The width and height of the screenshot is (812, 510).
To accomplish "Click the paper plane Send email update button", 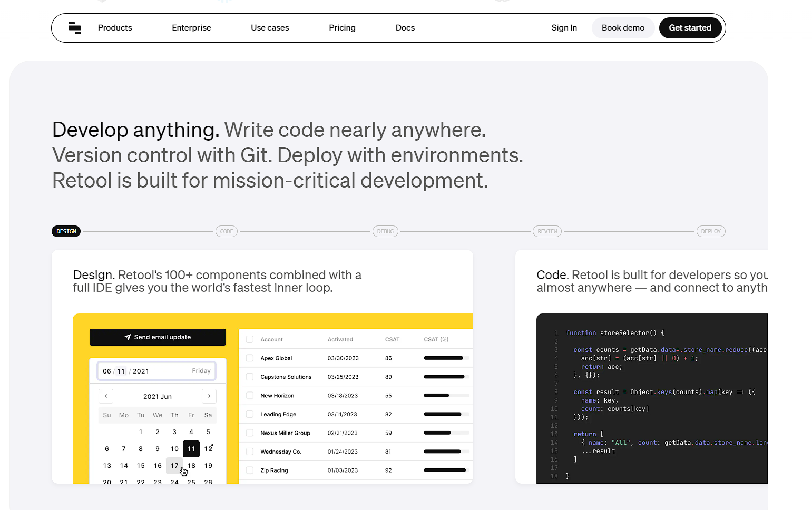I will [x=158, y=337].
